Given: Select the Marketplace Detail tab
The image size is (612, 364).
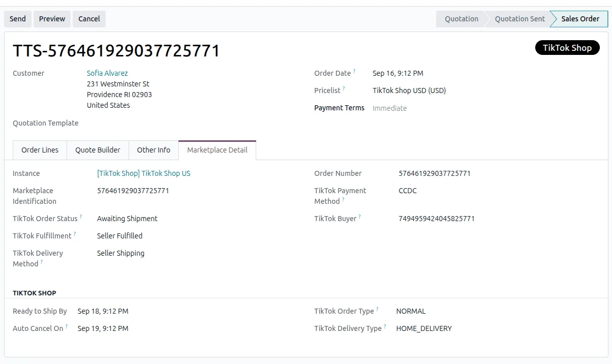Looking at the screenshot, I should tap(217, 150).
